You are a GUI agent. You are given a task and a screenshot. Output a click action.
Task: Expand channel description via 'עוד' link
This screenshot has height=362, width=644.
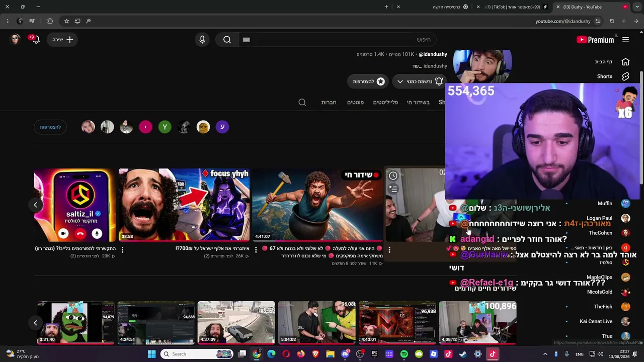(416, 66)
